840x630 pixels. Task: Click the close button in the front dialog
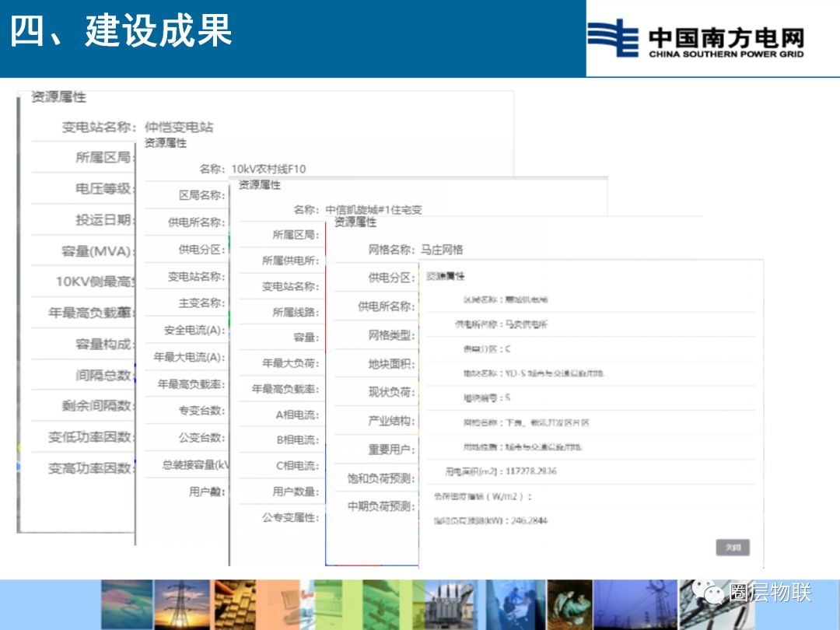point(733,547)
